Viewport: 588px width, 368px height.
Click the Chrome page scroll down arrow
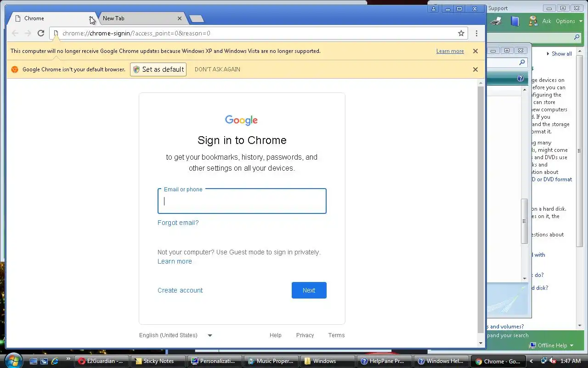click(x=481, y=343)
